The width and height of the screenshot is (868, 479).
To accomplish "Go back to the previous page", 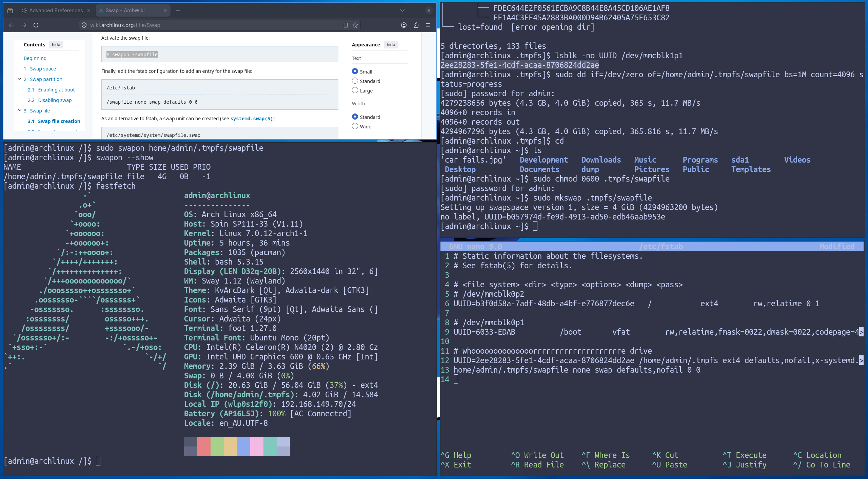I will click(x=12, y=25).
